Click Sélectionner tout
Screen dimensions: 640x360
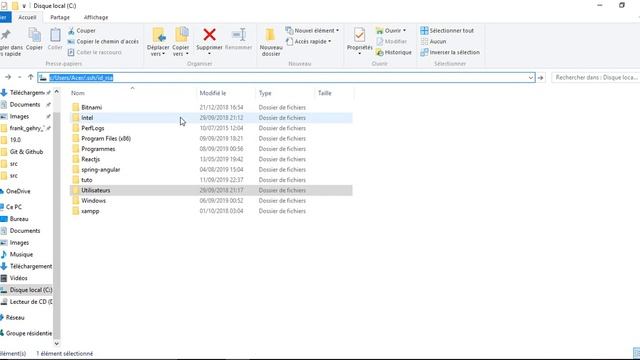coord(447,31)
